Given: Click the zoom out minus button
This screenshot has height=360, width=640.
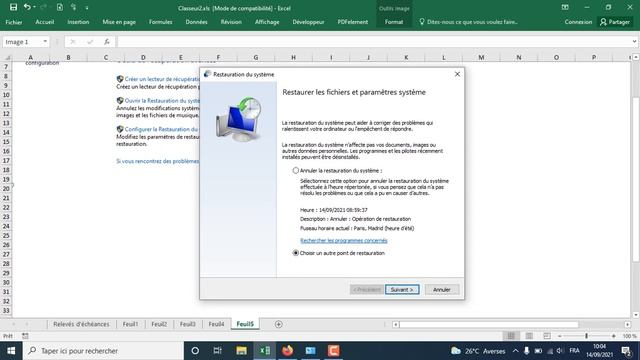Looking at the screenshot, I should [560, 336].
